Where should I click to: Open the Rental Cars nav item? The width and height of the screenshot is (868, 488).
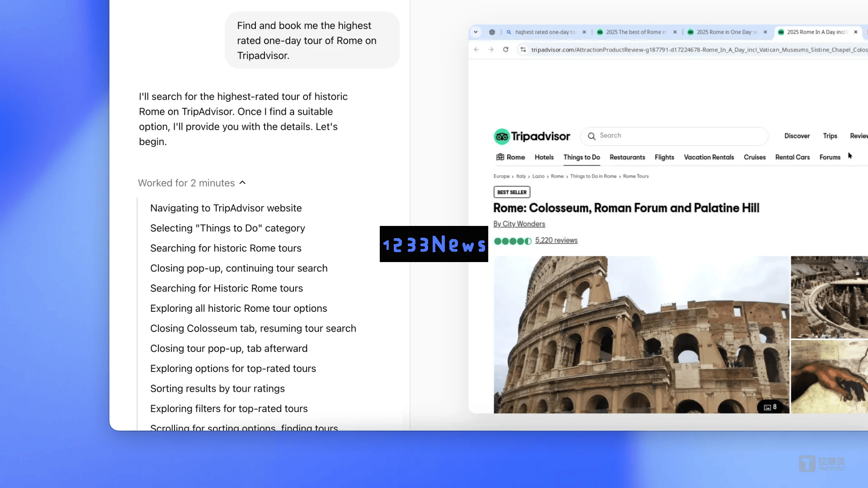[793, 157]
